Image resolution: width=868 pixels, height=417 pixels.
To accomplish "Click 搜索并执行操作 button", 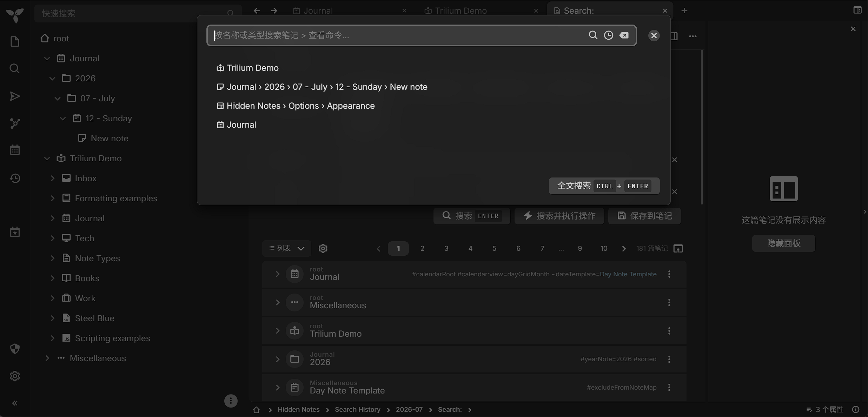I will [x=559, y=216].
